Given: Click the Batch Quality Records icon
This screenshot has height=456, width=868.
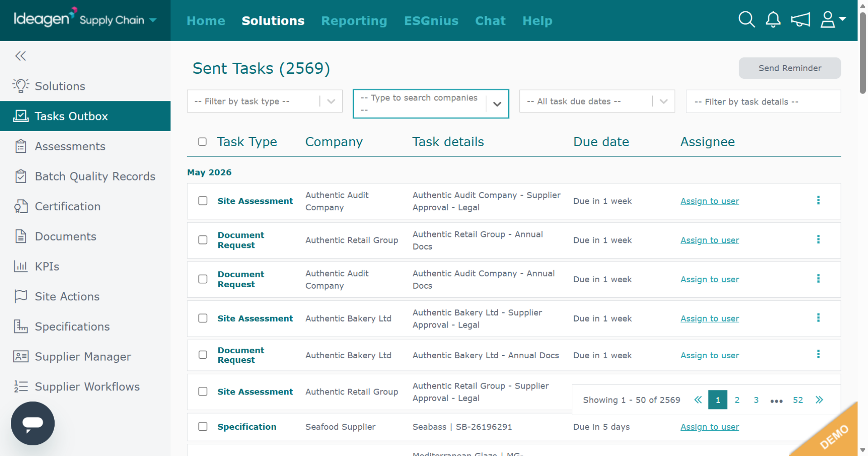Looking at the screenshot, I should pyautogui.click(x=20, y=176).
